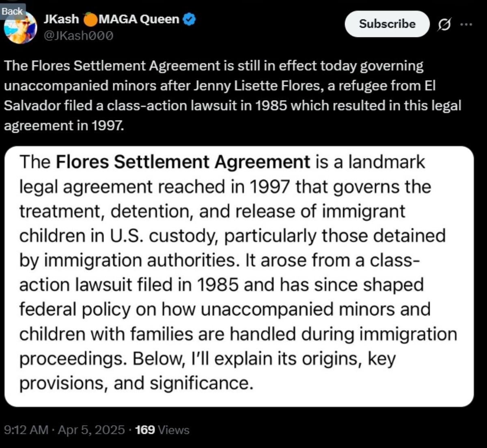Click the Apr 5, 2025 date
Image resolution: width=487 pixels, height=448 pixels.
(91, 430)
